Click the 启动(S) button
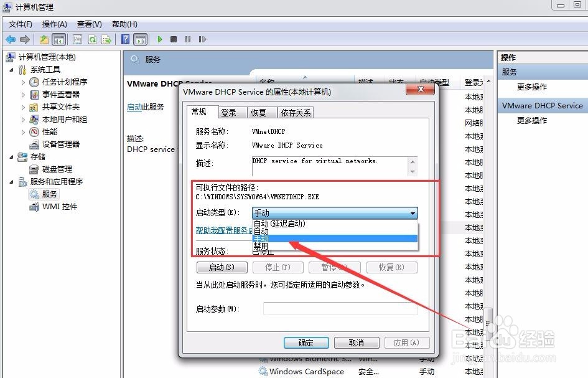 click(x=222, y=267)
